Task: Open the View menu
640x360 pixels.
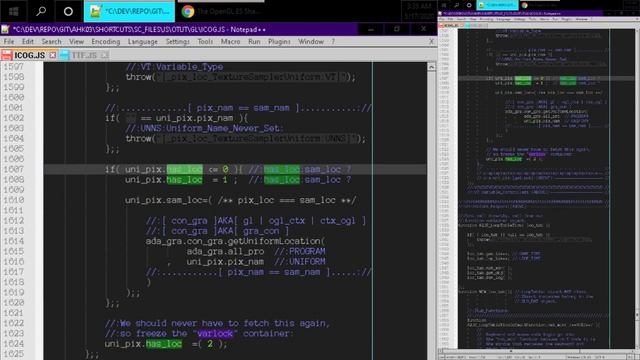Action: click(x=76, y=42)
